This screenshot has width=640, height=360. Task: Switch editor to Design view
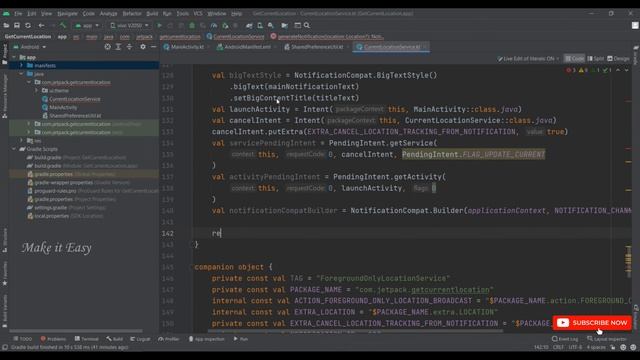pos(618,59)
